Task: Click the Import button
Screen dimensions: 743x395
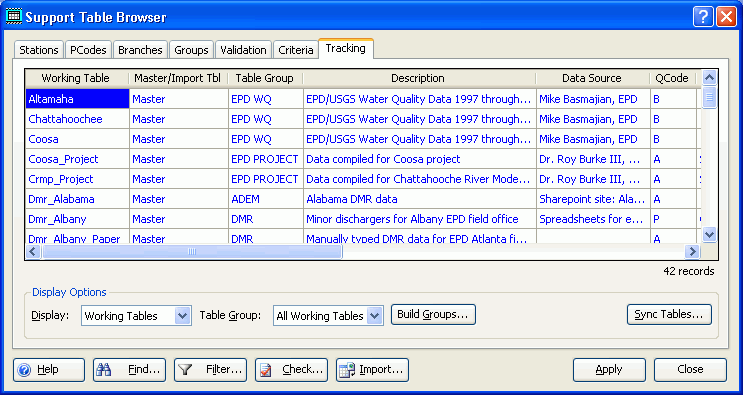Action: (x=372, y=370)
